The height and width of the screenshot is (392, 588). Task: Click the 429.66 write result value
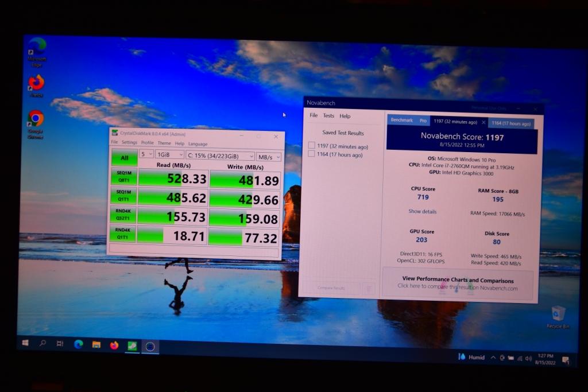click(x=258, y=200)
